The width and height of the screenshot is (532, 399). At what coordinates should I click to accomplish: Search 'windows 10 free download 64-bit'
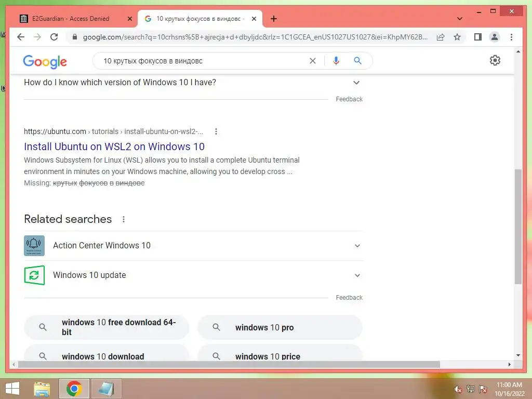click(106, 327)
